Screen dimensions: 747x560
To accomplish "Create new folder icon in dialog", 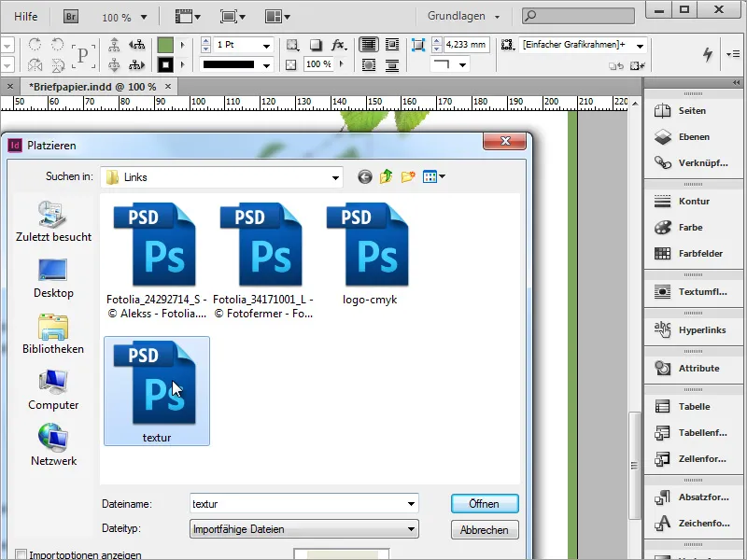I will (408, 177).
